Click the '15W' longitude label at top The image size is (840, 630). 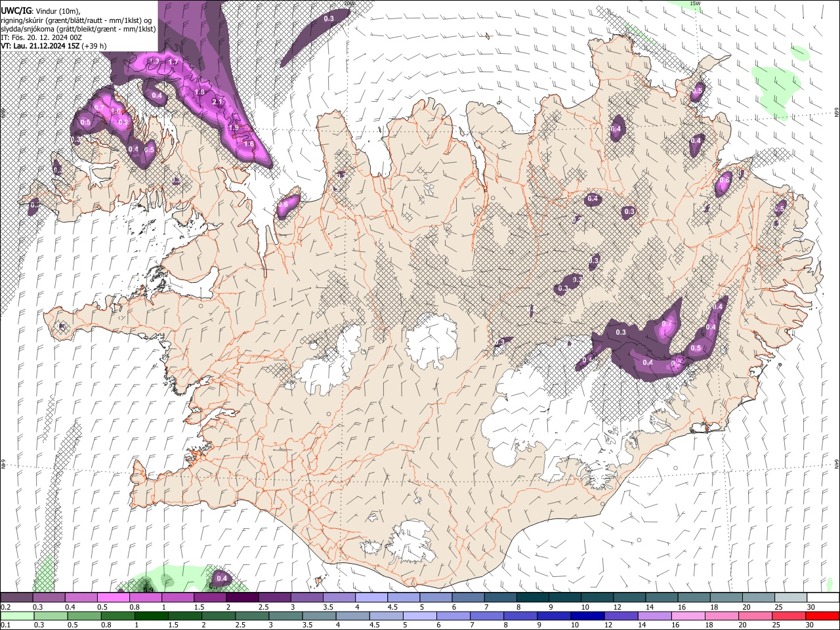click(696, 4)
